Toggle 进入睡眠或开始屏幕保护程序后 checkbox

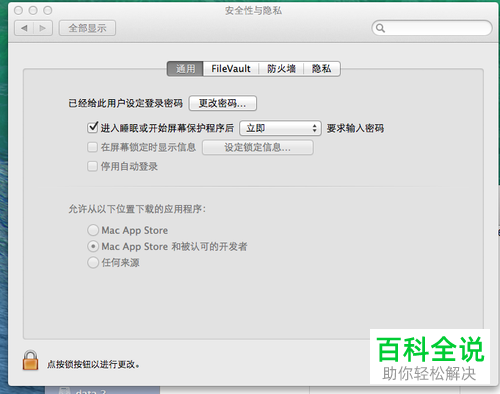tap(93, 127)
